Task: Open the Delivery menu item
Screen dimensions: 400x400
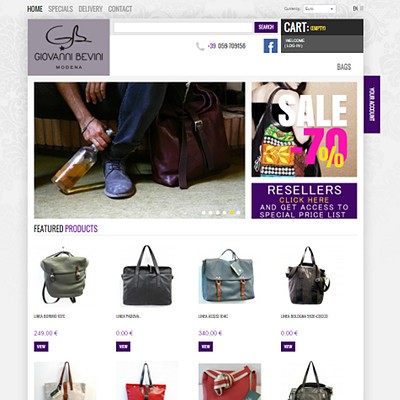Action: [x=90, y=9]
